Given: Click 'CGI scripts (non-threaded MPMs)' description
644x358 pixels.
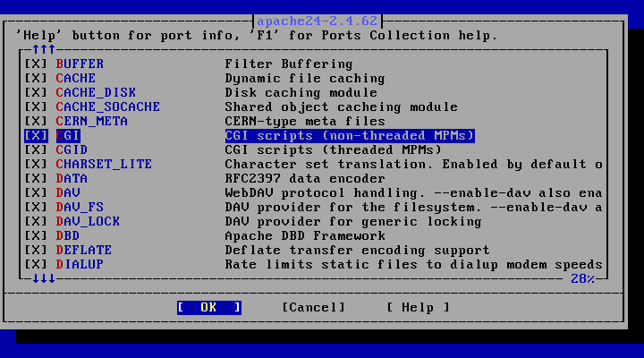Looking at the screenshot, I should [350, 136].
